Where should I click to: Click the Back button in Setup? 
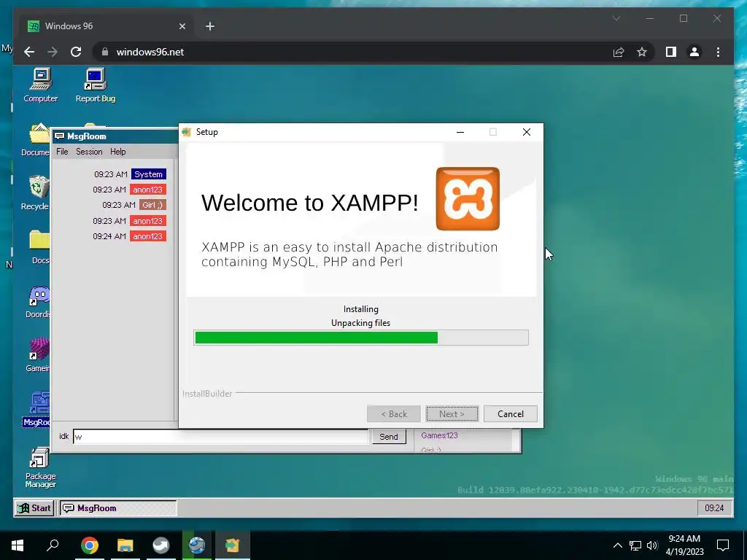click(393, 414)
